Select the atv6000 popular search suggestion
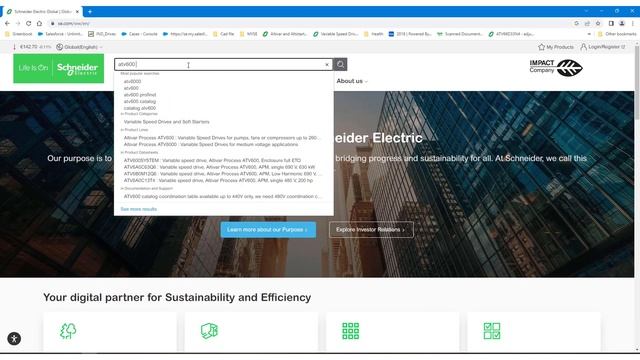The height and width of the screenshot is (360, 640). click(x=132, y=82)
